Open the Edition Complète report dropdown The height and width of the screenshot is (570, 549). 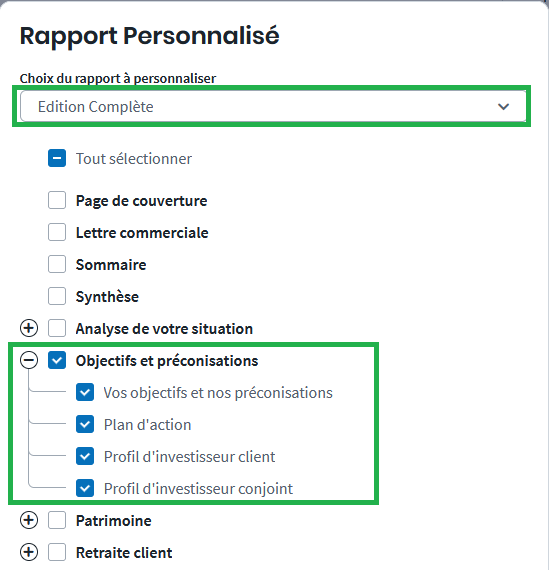[x=273, y=106]
